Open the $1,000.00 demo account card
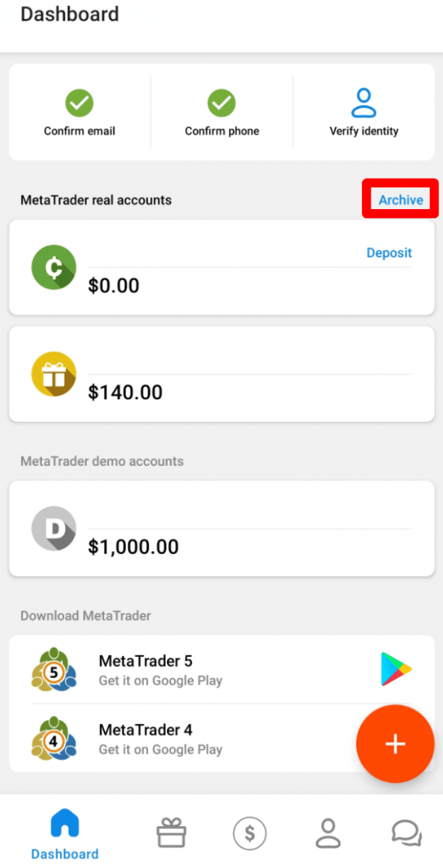Screen dimensions: 443x868 [x=221, y=530]
